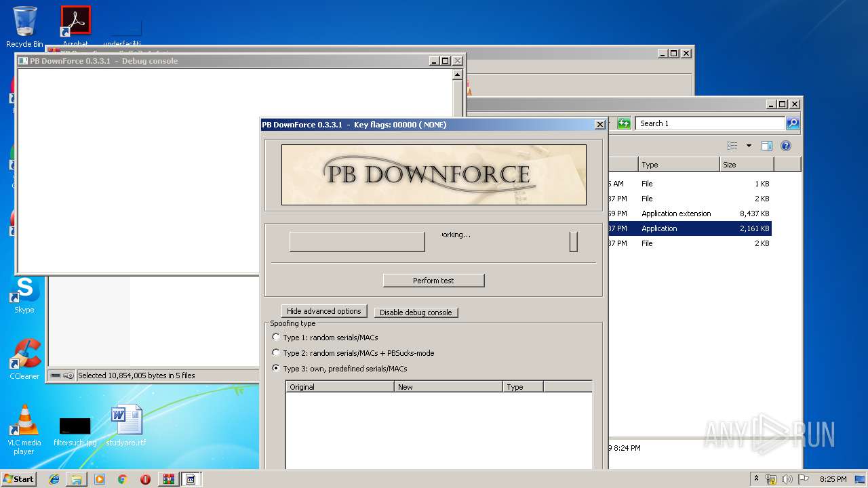Open Windows Explorer taskbar icon
This screenshot has height=488, width=868.
click(77, 479)
